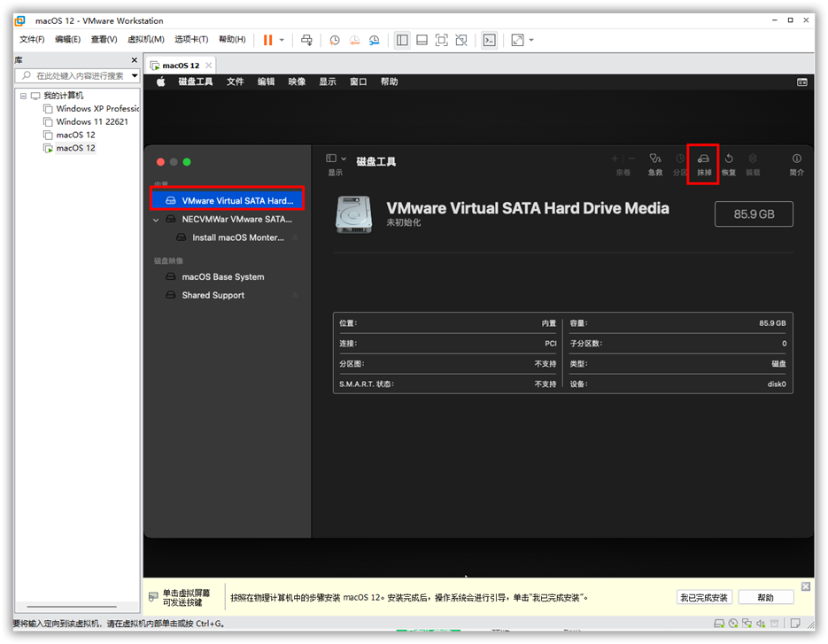The width and height of the screenshot is (828, 644).
Task: Click the 85.9 GB capacity box
Action: click(754, 214)
